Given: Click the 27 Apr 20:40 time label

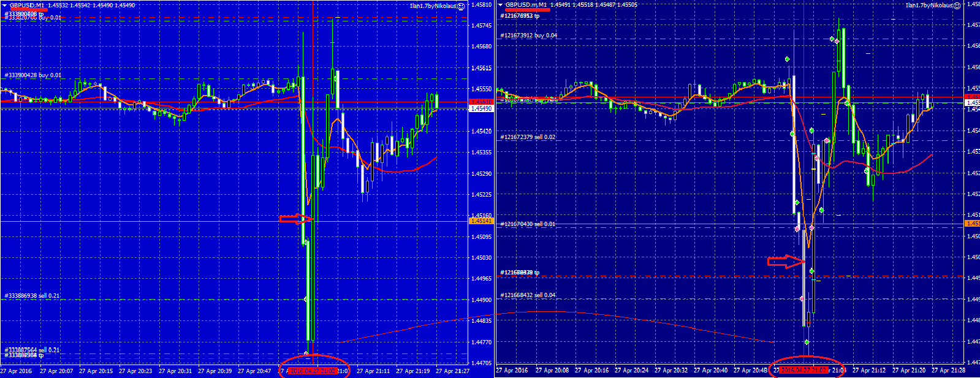Looking at the screenshot, I should point(710,371).
